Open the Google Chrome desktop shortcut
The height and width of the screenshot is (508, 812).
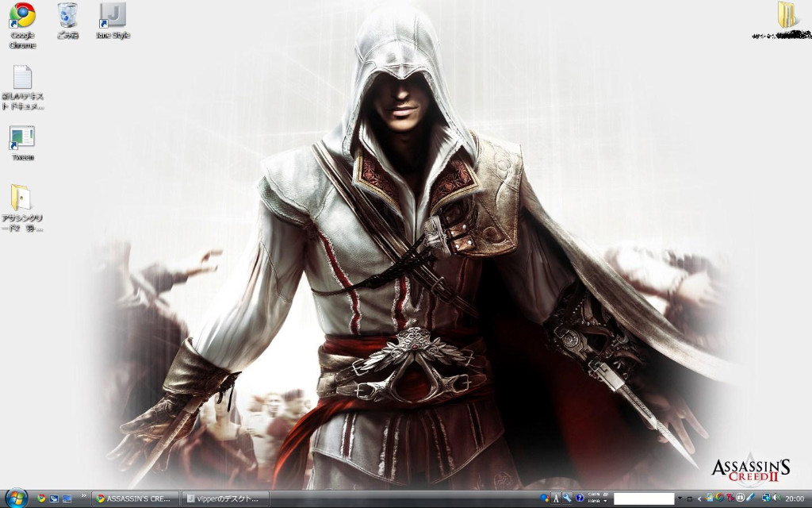pos(22,26)
